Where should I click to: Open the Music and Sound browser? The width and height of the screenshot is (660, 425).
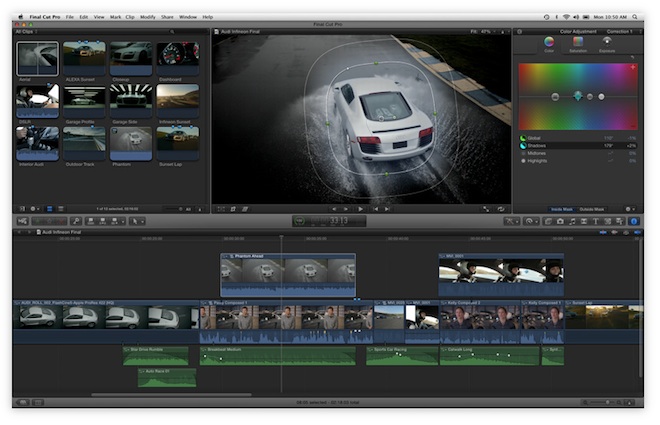[573, 221]
